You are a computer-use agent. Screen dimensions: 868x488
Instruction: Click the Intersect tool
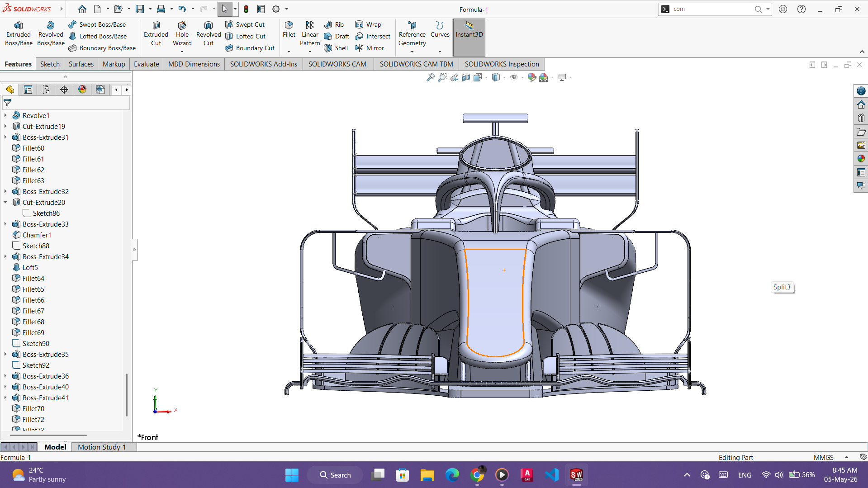pyautogui.click(x=373, y=36)
